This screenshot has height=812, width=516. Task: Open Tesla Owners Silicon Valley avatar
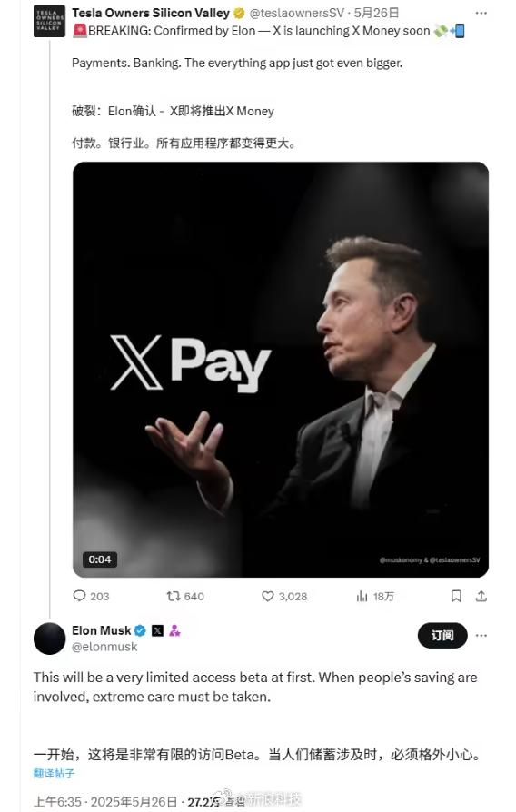[49, 21]
